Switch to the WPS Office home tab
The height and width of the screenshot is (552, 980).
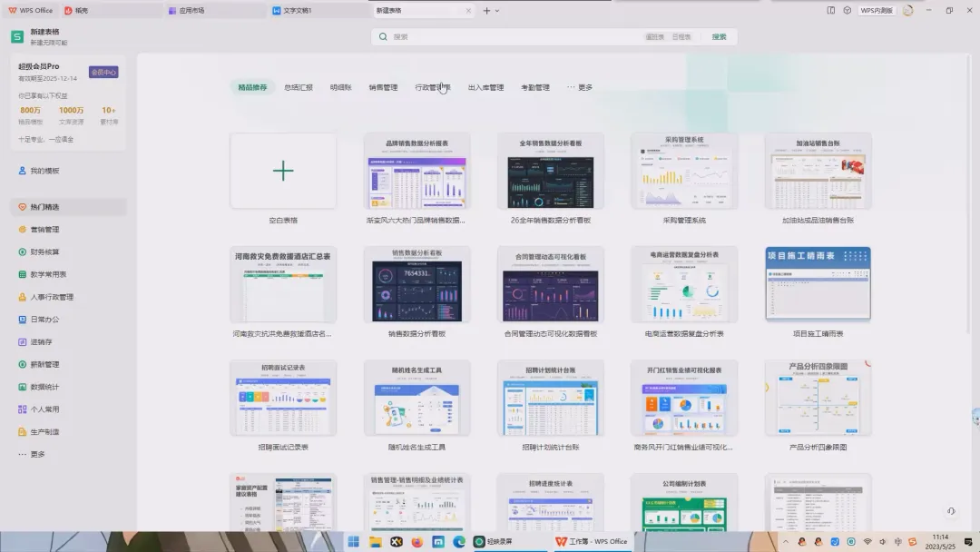[x=30, y=11]
